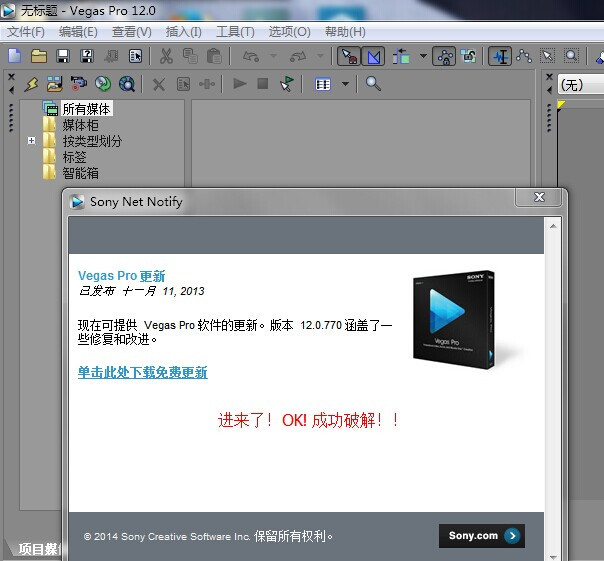Screen dimensions: 604x561
Task: Open the 插入(I) menu
Action: pos(183,32)
